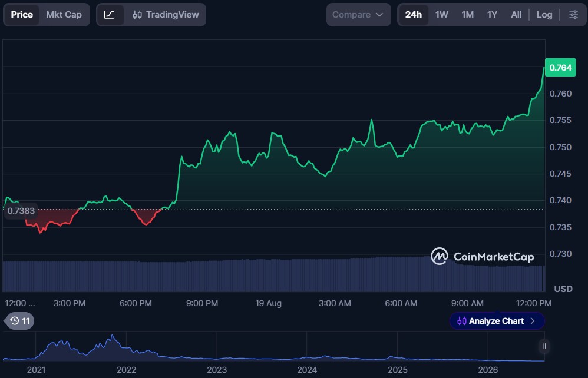Click 2022 on the overview timeline

126,370
